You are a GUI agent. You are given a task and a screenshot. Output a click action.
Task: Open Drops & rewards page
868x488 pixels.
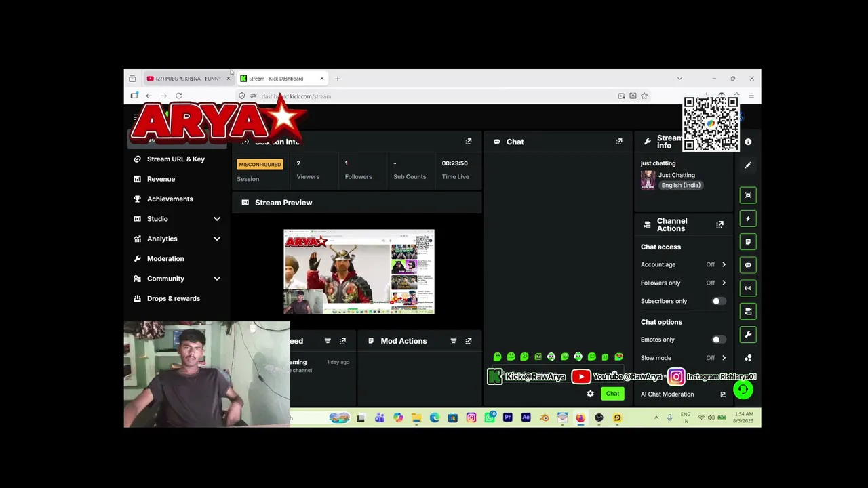174,298
